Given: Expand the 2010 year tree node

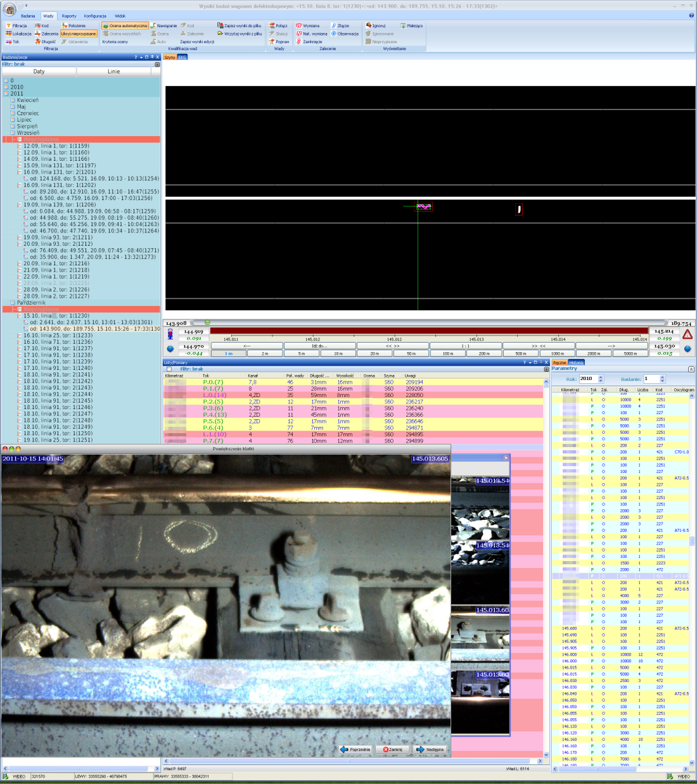Looking at the screenshot, I should click(x=6, y=87).
